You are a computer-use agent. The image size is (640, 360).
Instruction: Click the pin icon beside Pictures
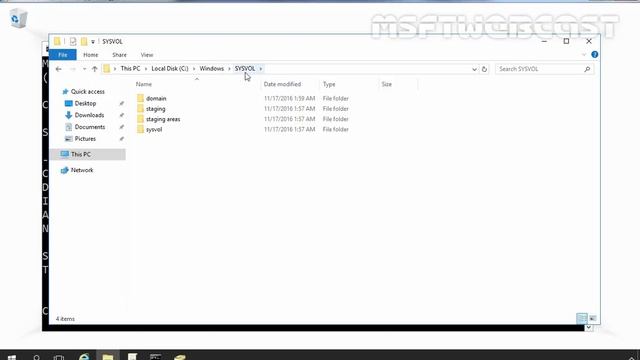[x=121, y=139]
